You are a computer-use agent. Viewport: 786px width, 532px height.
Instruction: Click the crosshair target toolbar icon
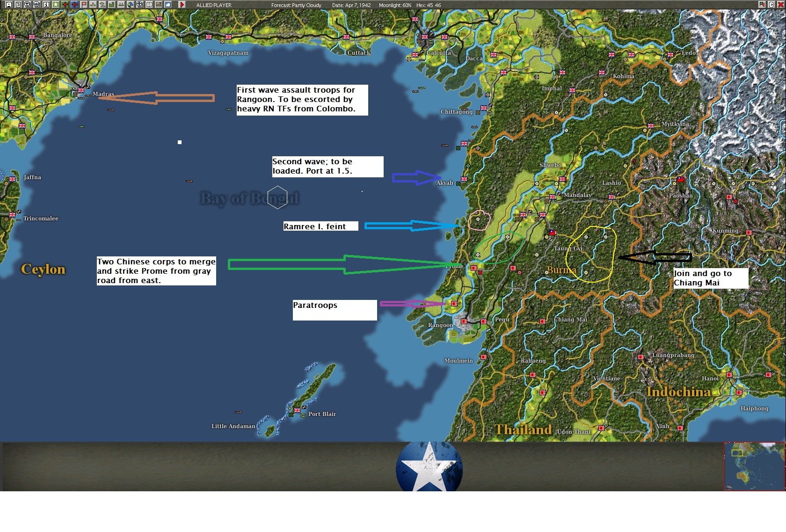point(139,5)
